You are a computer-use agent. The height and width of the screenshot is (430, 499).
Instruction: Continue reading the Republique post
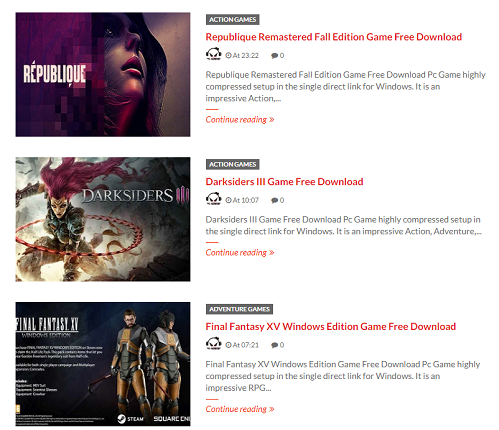point(240,119)
